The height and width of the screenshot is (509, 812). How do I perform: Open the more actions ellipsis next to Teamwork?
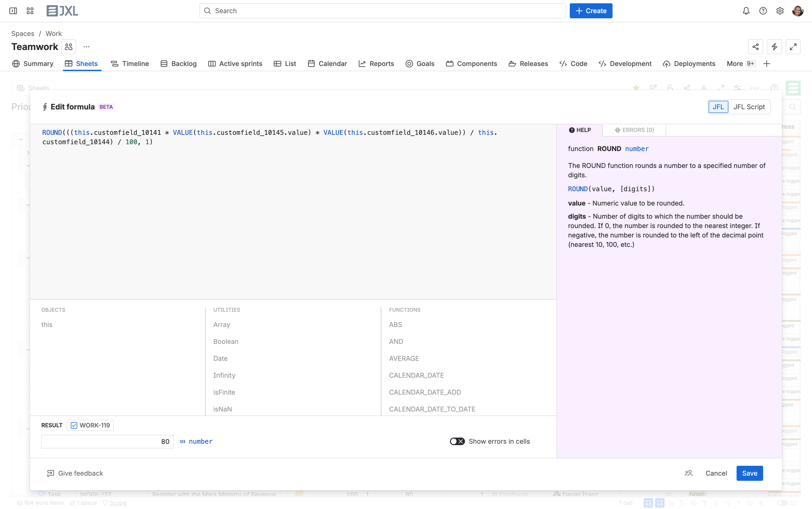click(86, 47)
